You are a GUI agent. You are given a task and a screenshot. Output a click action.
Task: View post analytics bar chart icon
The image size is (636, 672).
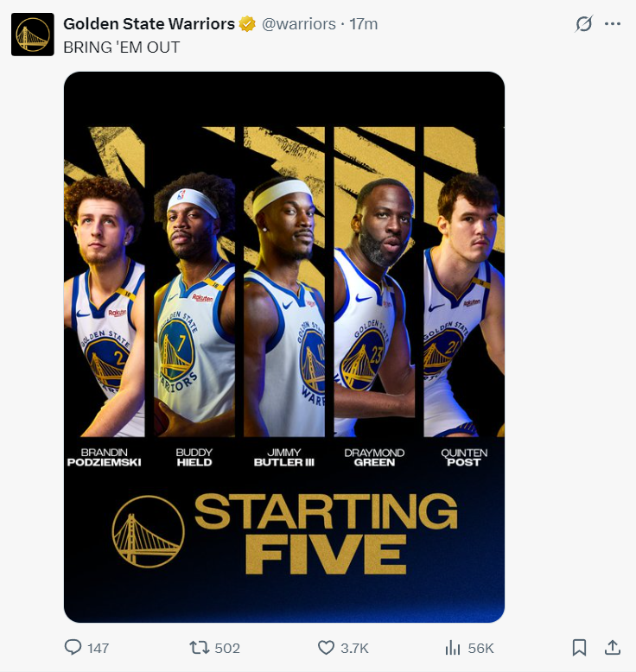[453, 648]
